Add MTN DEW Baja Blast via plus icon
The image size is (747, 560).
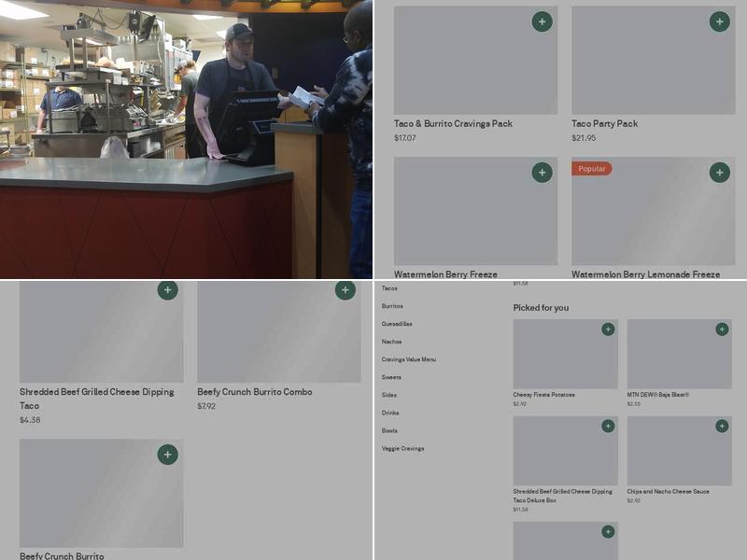722,329
